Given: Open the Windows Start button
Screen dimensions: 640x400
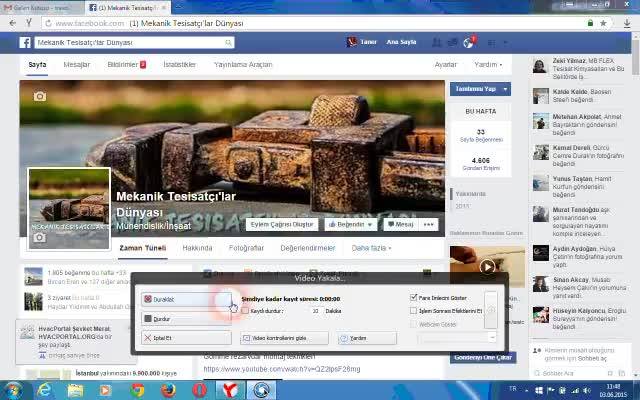Looking at the screenshot, I should click(12, 391).
